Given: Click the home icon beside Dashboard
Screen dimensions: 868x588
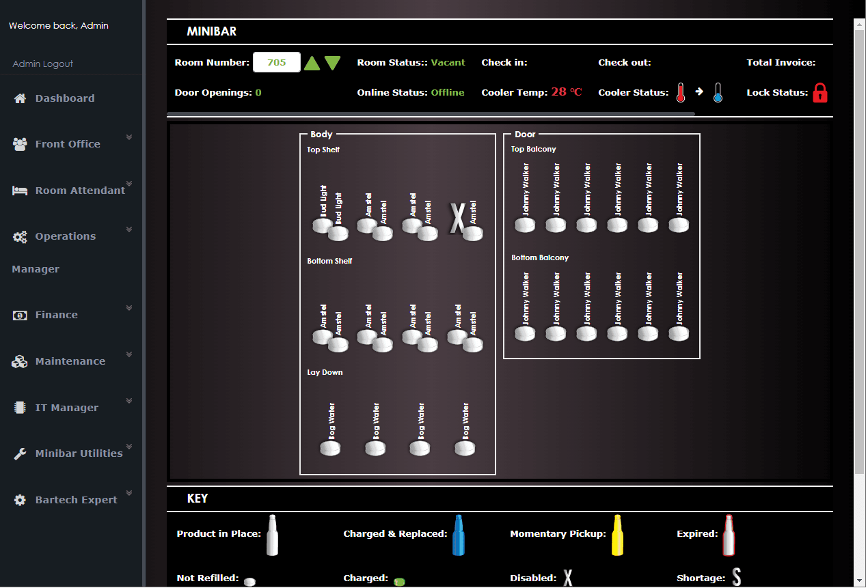Looking at the screenshot, I should (18, 98).
